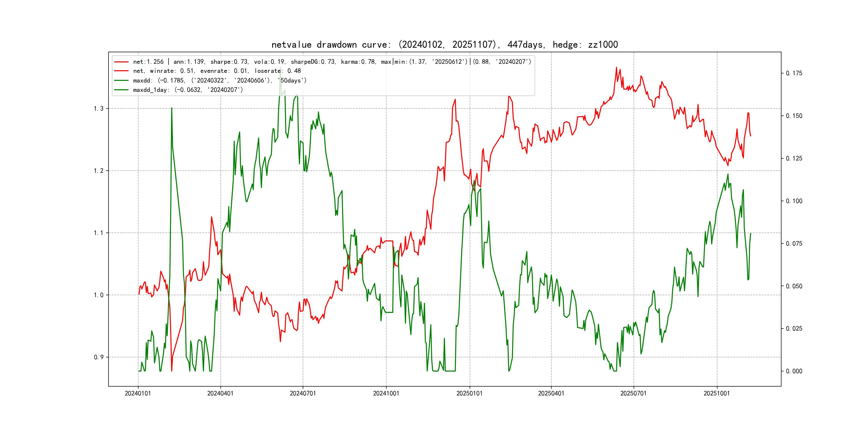Screen dimensions: 868x434
Task: Click the red swatch beside winrate legend entry
Action: pyautogui.click(x=121, y=71)
